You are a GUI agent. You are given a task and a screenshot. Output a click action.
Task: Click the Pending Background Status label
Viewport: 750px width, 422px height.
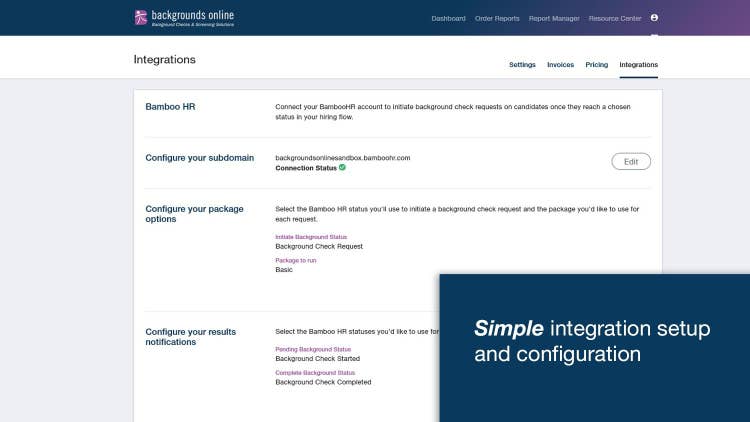pos(313,349)
